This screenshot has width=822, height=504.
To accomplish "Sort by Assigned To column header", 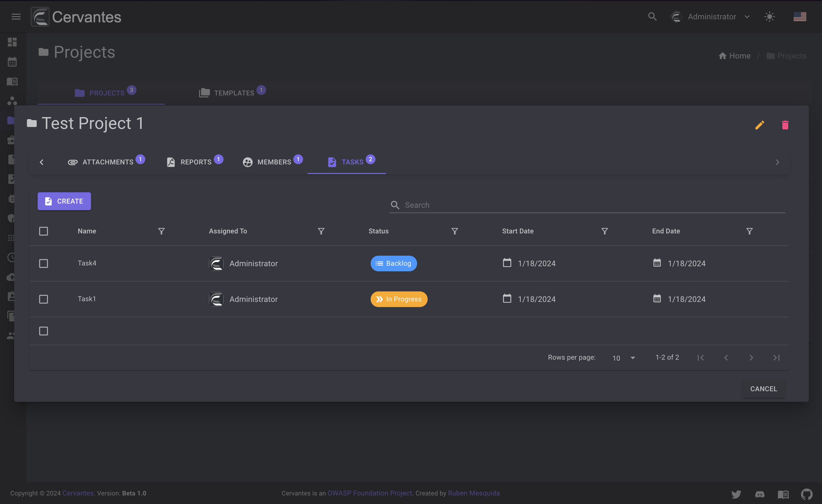I will [x=228, y=231].
